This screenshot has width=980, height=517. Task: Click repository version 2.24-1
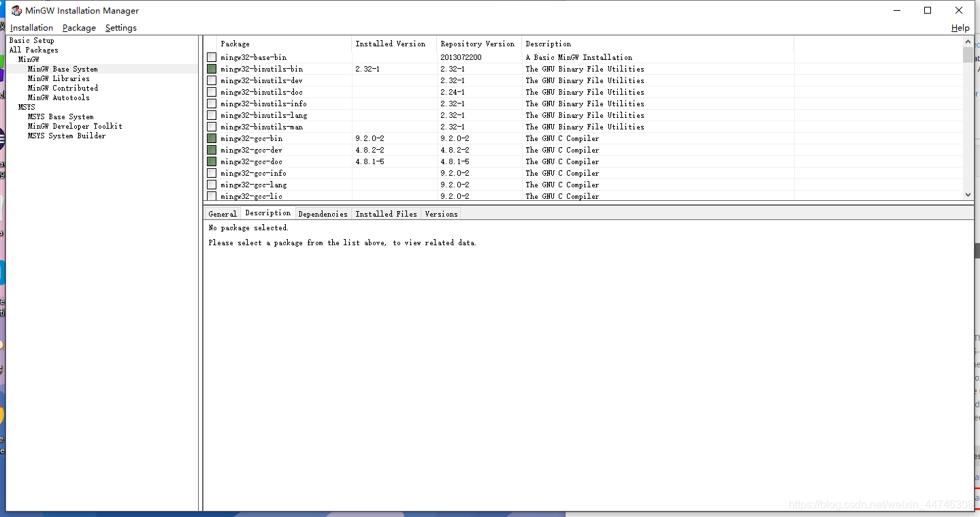point(453,92)
